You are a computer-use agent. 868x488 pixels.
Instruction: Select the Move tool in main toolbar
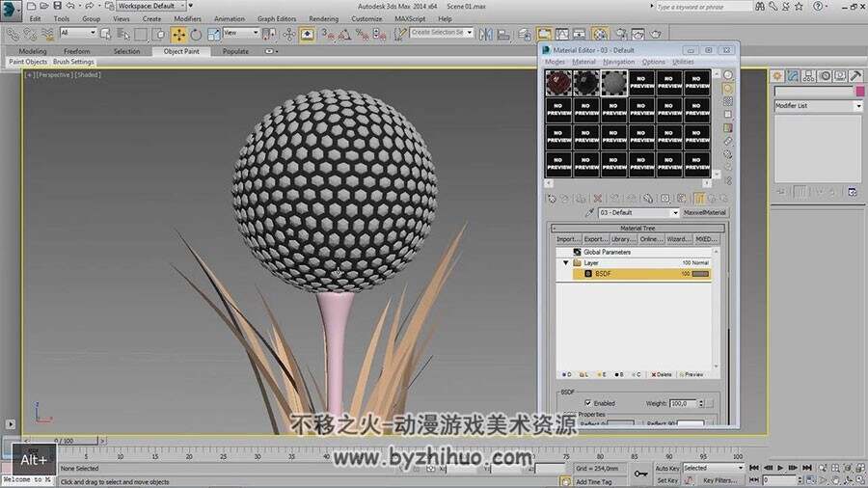[x=178, y=35]
